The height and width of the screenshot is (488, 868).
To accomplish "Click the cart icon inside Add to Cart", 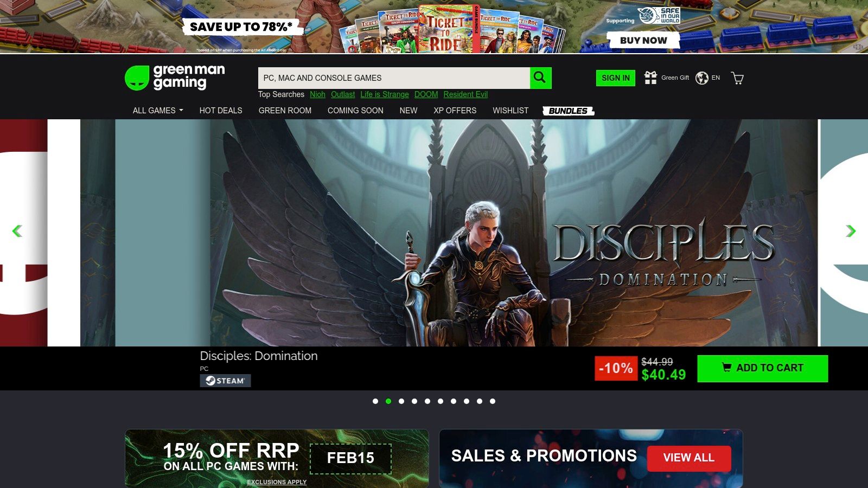I will [x=726, y=368].
